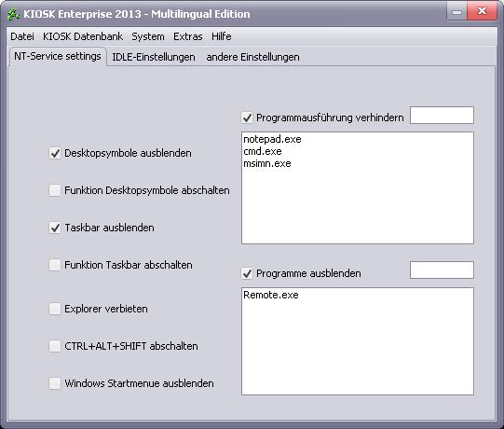
Task: Enable Funktion Desktopsymbole abschalten checkbox
Action: pos(55,190)
